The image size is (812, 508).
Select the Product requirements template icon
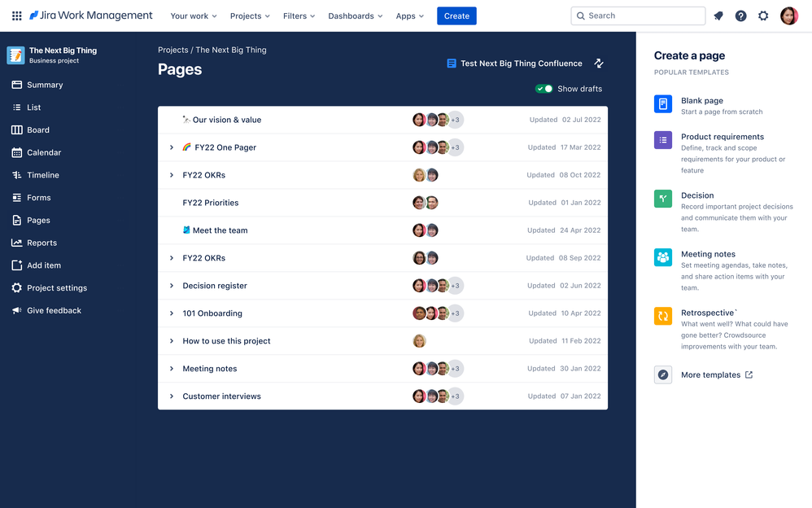point(663,139)
